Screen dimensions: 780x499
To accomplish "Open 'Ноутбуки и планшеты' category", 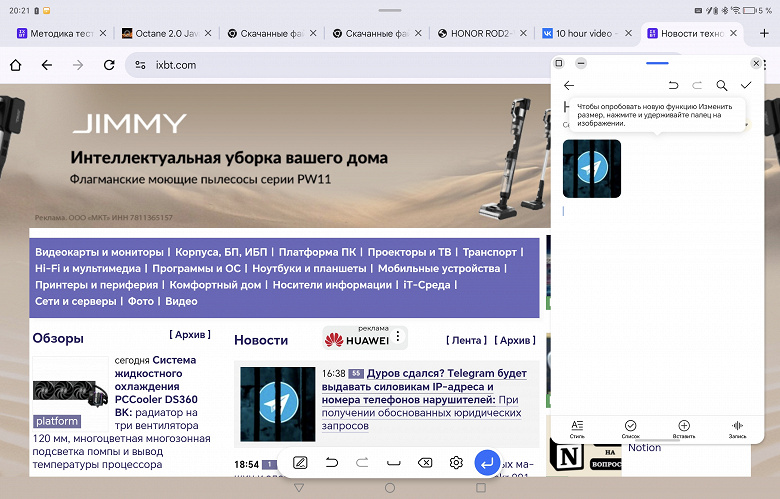I will click(x=309, y=269).
